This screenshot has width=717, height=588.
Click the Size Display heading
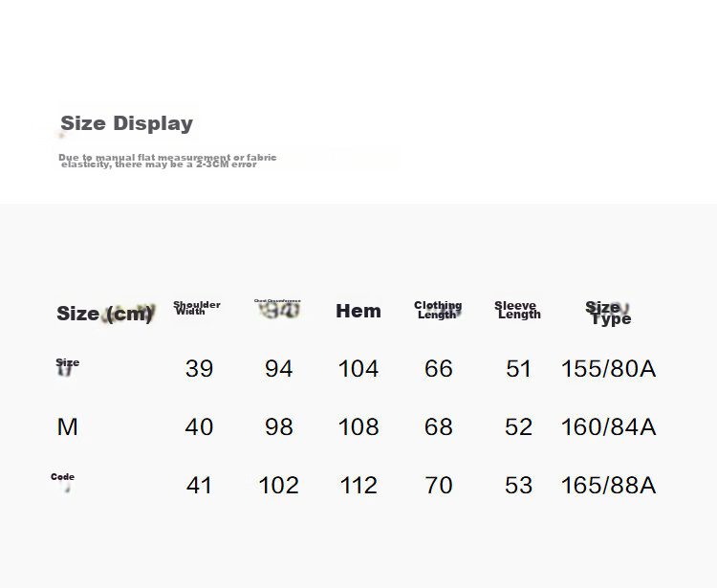coord(126,123)
